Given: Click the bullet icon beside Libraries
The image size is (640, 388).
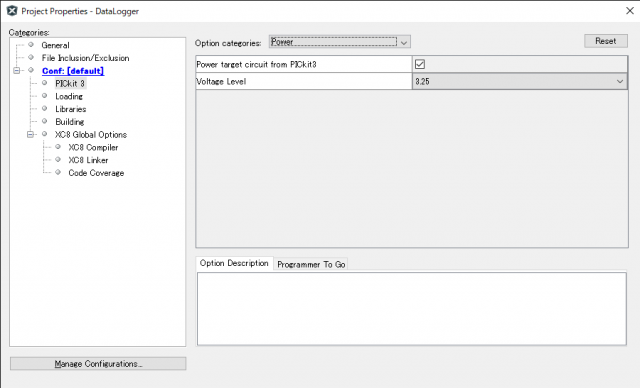Looking at the screenshot, I should pyautogui.click(x=44, y=108).
